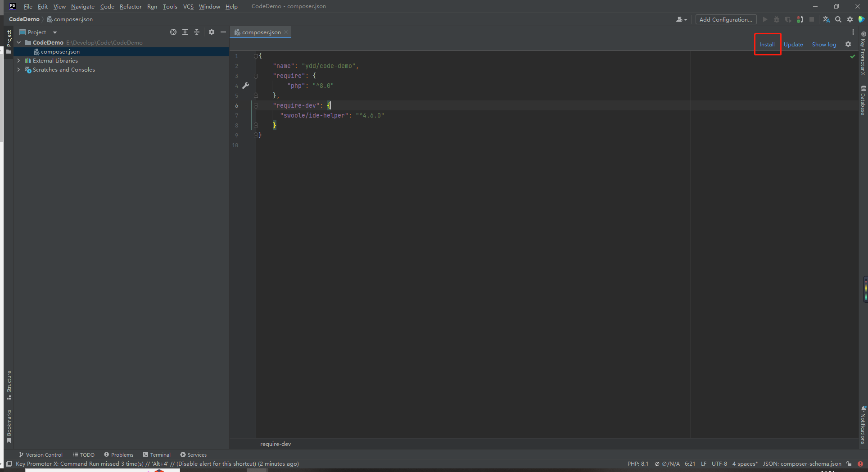The height and width of the screenshot is (472, 868).
Task: Open the File menu
Action: pyautogui.click(x=28, y=6)
